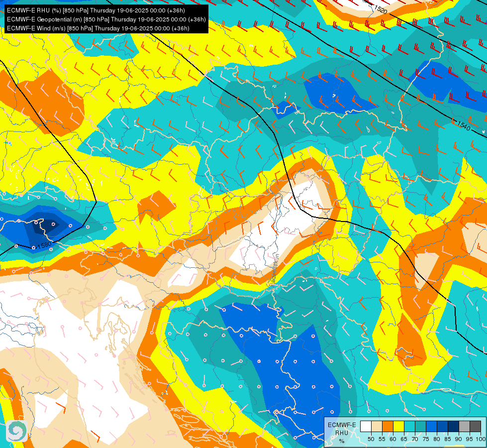Click the legend value 70
Viewport: 487px width, 448px height.
tap(415, 439)
